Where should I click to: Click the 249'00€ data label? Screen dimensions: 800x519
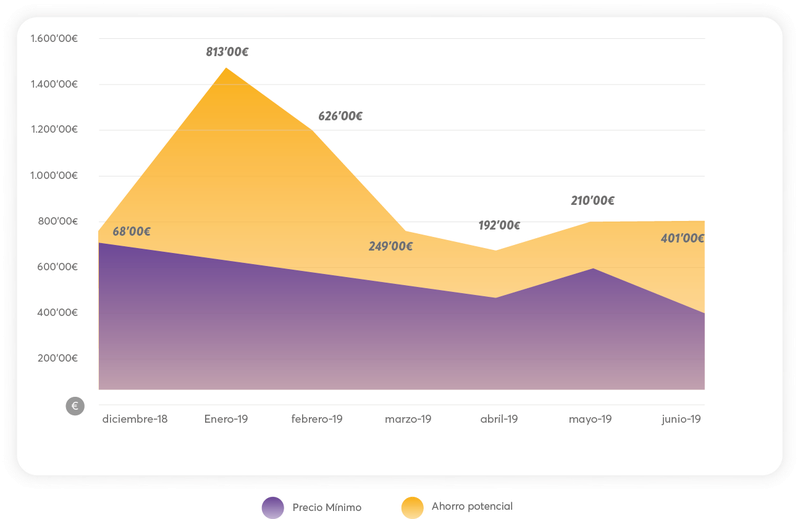click(x=391, y=246)
